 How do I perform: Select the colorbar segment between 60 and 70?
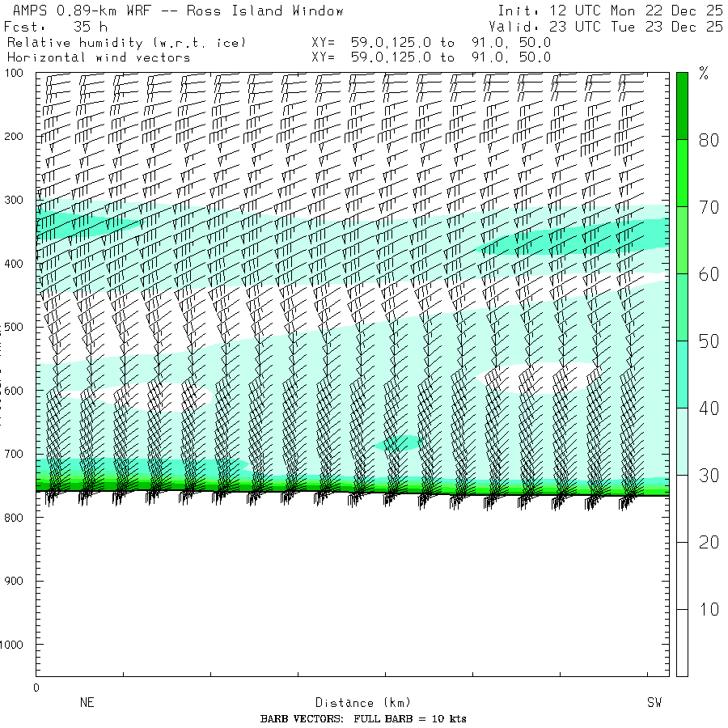point(682,239)
